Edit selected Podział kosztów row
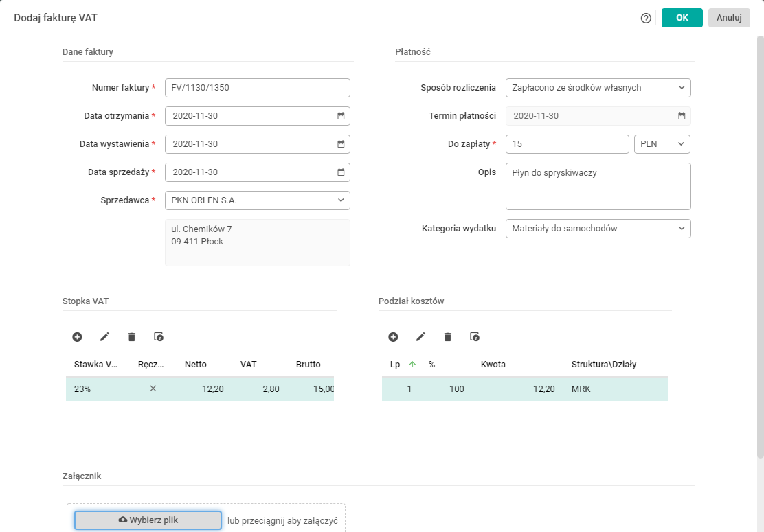The image size is (764, 532). point(420,337)
